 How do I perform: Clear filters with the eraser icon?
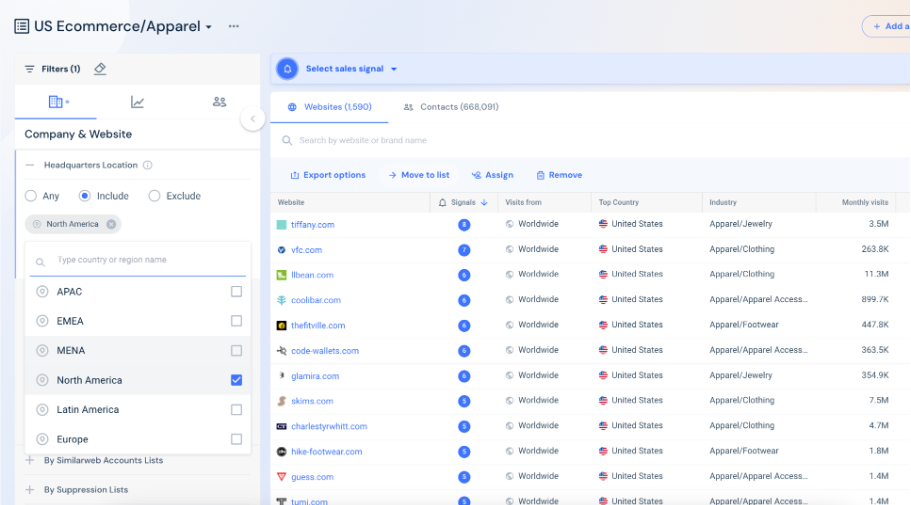[x=100, y=69]
